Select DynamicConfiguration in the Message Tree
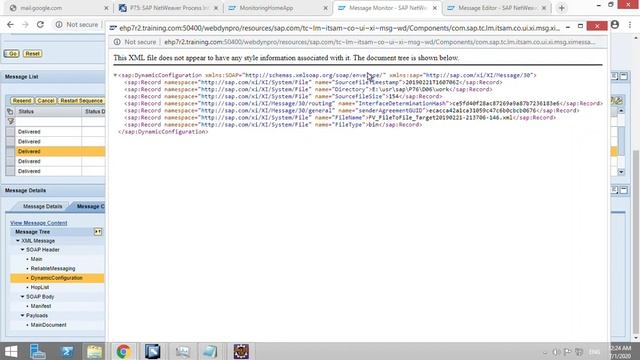This screenshot has height=360, width=640. 57,278
